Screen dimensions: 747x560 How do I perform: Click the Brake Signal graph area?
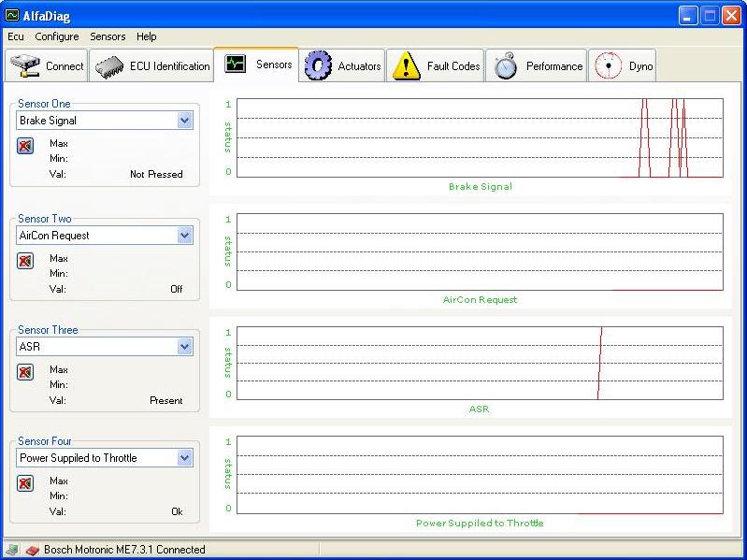coord(480,137)
